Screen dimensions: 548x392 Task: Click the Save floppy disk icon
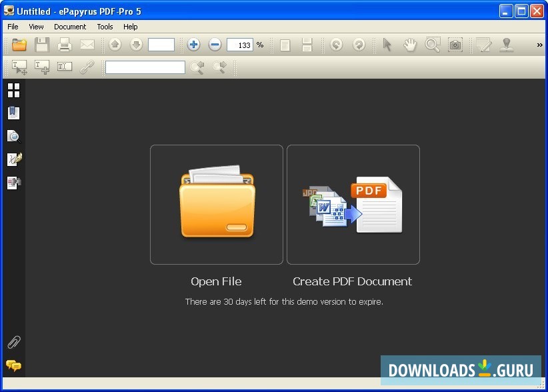point(42,45)
